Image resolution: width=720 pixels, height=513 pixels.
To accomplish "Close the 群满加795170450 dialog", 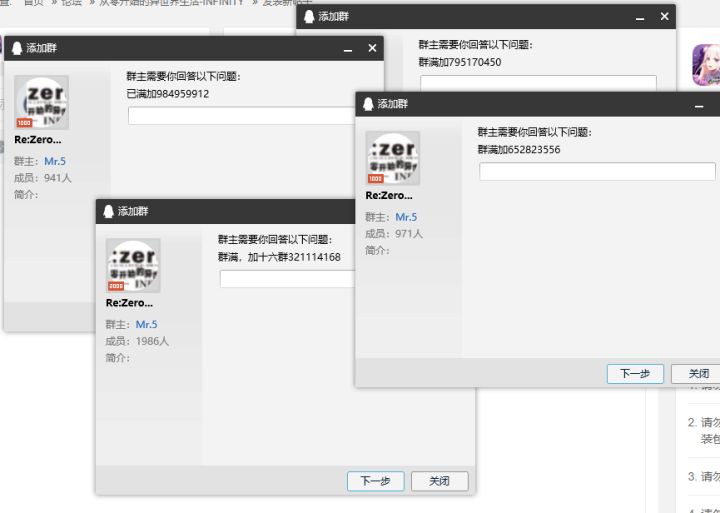I will (x=664, y=17).
